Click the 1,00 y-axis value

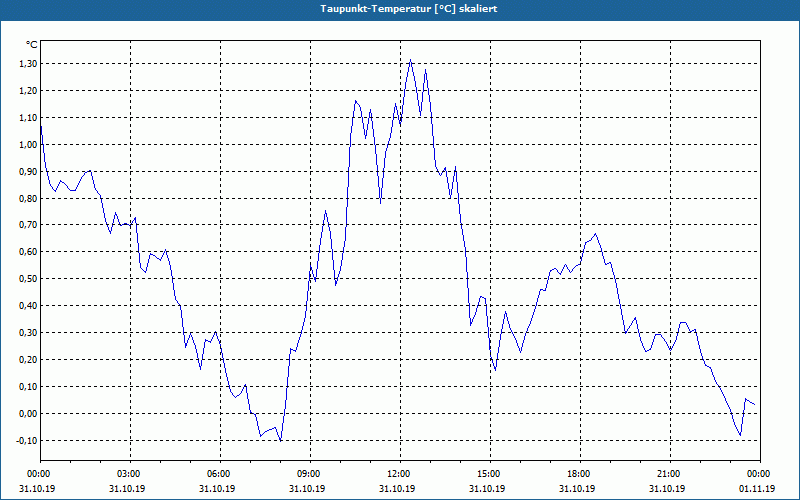28,145
